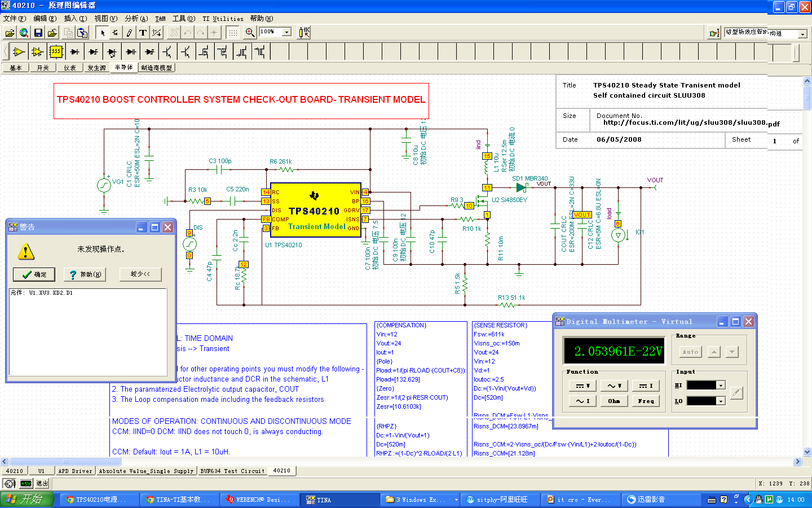This screenshot has width=812, height=508.
Task: Click the TI logo on the TPS40210 chip
Action: click(x=314, y=196)
